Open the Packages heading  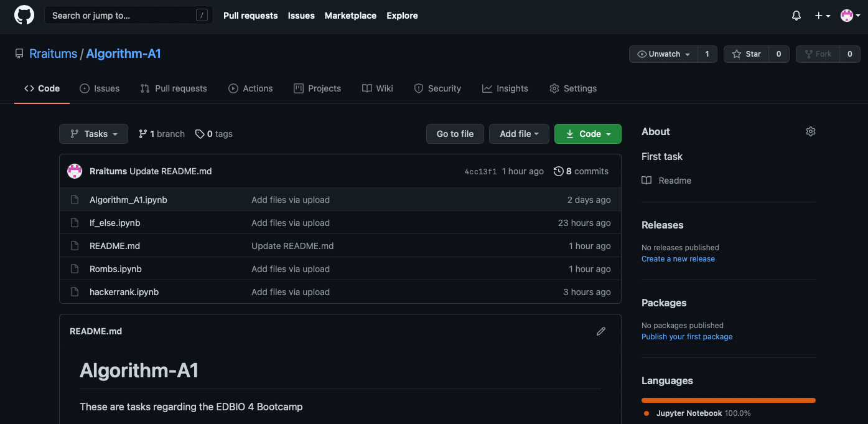[x=664, y=303]
